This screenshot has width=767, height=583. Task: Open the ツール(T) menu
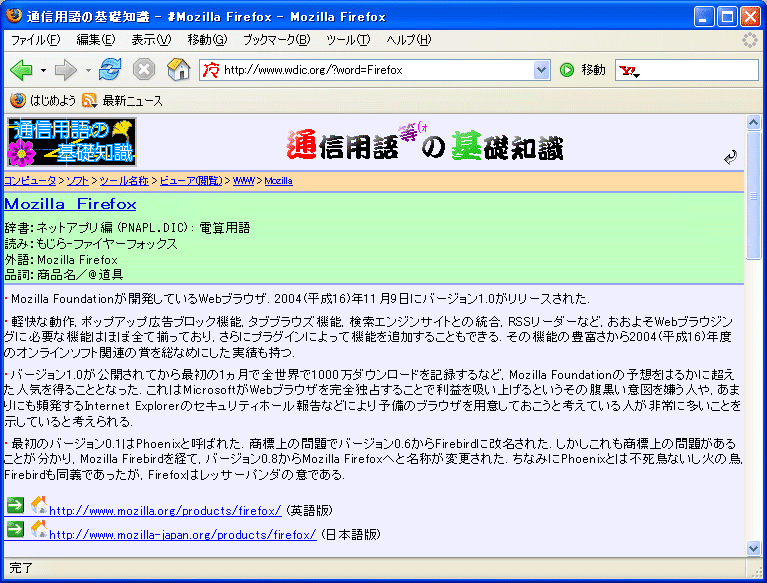pyautogui.click(x=348, y=40)
